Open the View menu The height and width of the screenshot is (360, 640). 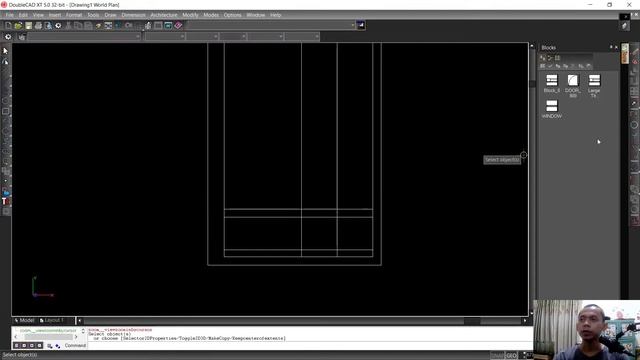coord(38,15)
